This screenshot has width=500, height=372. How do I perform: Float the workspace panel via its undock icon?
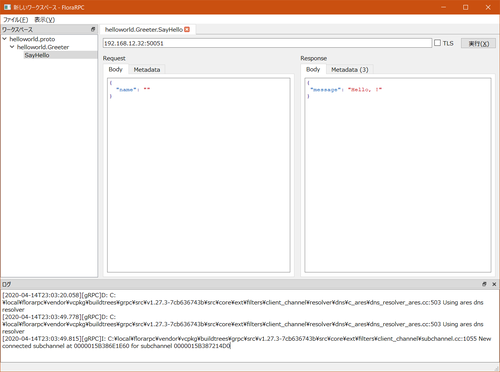pyautogui.click(x=93, y=29)
